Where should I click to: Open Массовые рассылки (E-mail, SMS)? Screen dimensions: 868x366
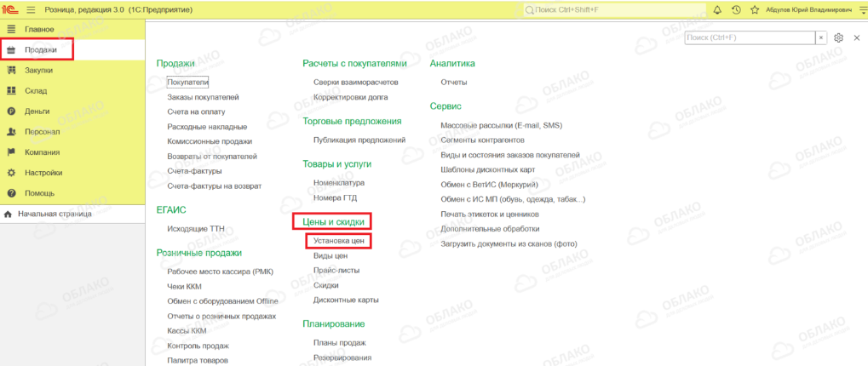(x=502, y=125)
